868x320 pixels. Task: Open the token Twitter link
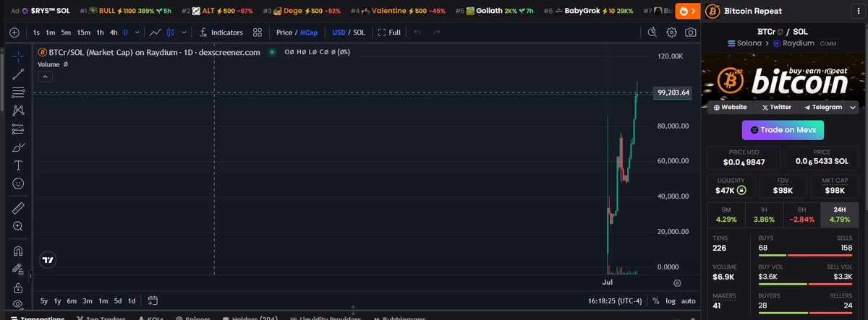[776, 107]
